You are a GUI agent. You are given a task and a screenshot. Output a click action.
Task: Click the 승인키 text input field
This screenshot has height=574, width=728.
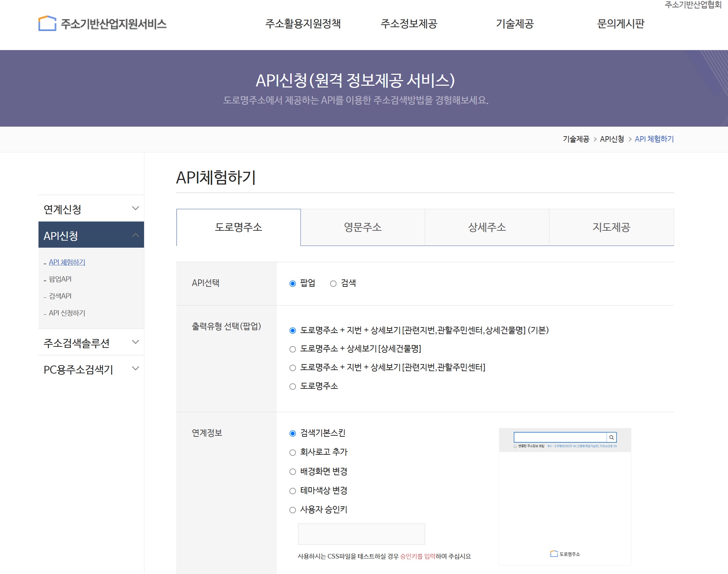361,534
